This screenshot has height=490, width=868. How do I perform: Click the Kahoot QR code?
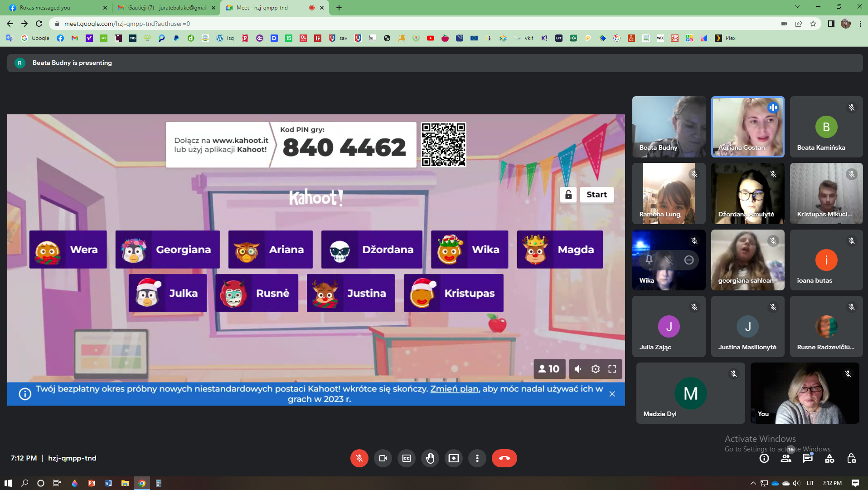(444, 145)
